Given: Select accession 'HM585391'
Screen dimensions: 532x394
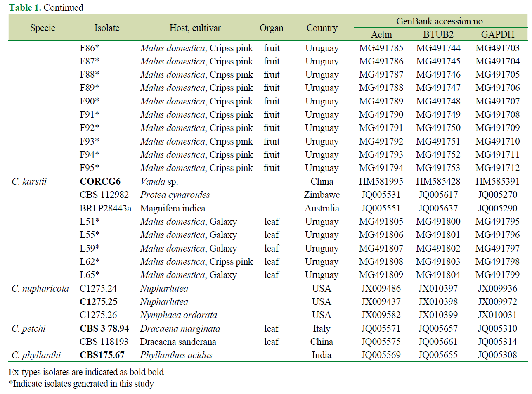Looking at the screenshot, I should (497, 181).
